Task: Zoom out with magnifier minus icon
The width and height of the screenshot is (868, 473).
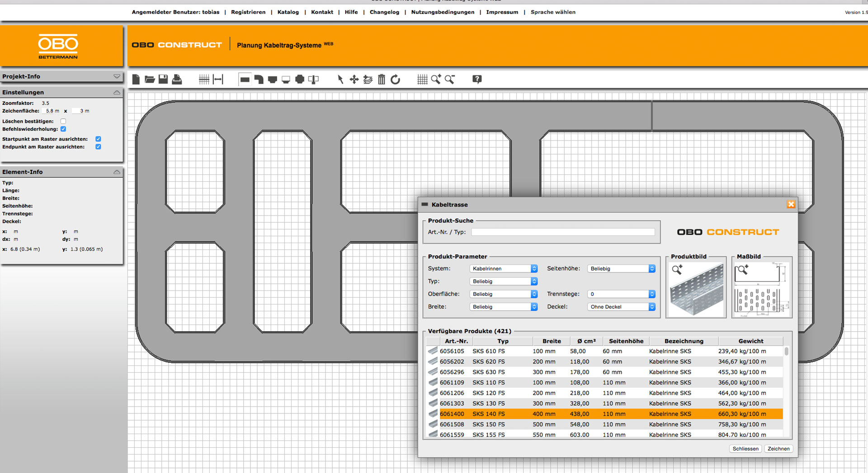Action: pos(450,80)
